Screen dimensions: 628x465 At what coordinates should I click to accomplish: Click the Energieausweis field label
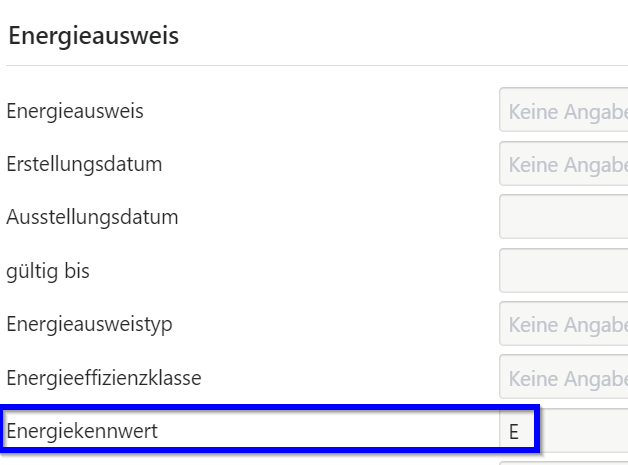pyautogui.click(x=75, y=111)
